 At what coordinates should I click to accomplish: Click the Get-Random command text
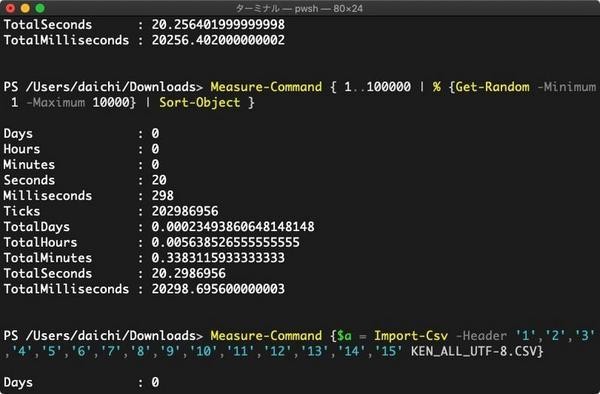pyautogui.click(x=493, y=87)
